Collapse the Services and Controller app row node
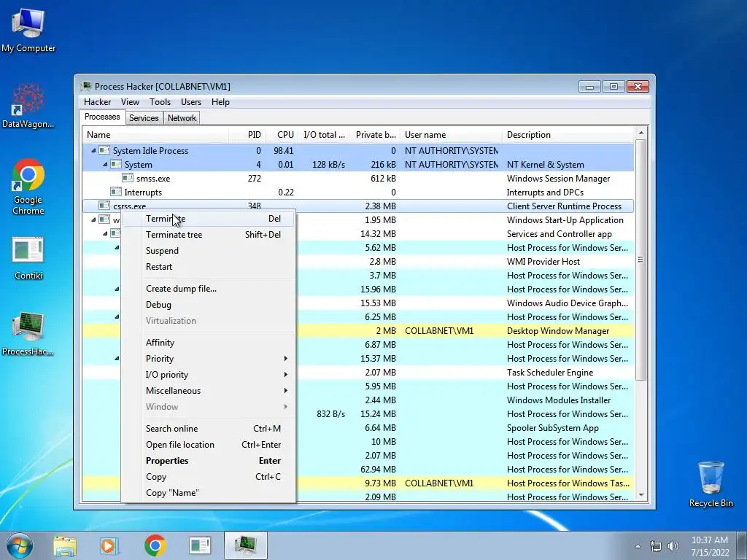The image size is (747, 560). coord(105,233)
